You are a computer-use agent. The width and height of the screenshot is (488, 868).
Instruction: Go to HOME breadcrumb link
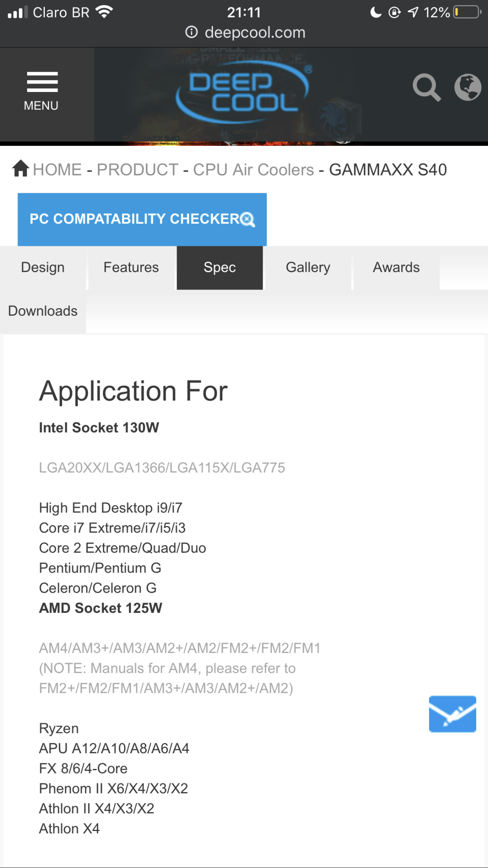tap(57, 170)
